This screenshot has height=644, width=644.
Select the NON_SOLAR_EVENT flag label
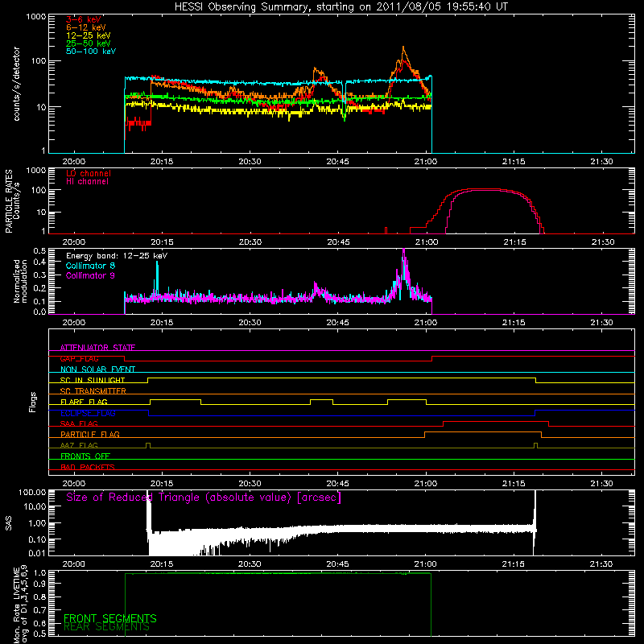point(97,369)
